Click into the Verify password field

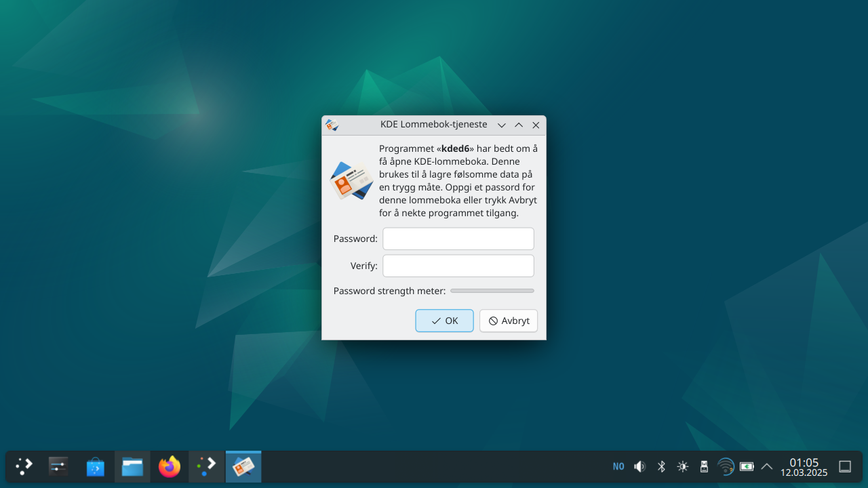click(x=458, y=266)
